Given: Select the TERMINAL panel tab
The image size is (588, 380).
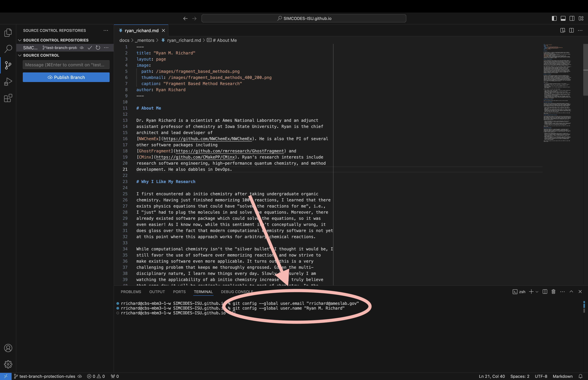Looking at the screenshot, I should coord(203,292).
